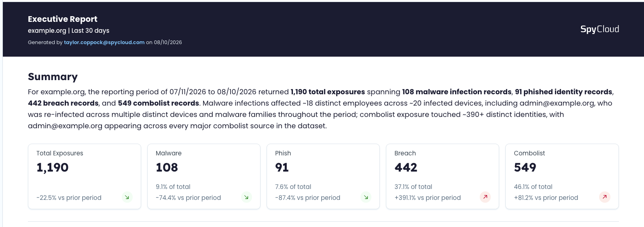The image size is (644, 227).
Task: Click the 'example.org | Last 30 days' subtitle
Action: coord(68,31)
